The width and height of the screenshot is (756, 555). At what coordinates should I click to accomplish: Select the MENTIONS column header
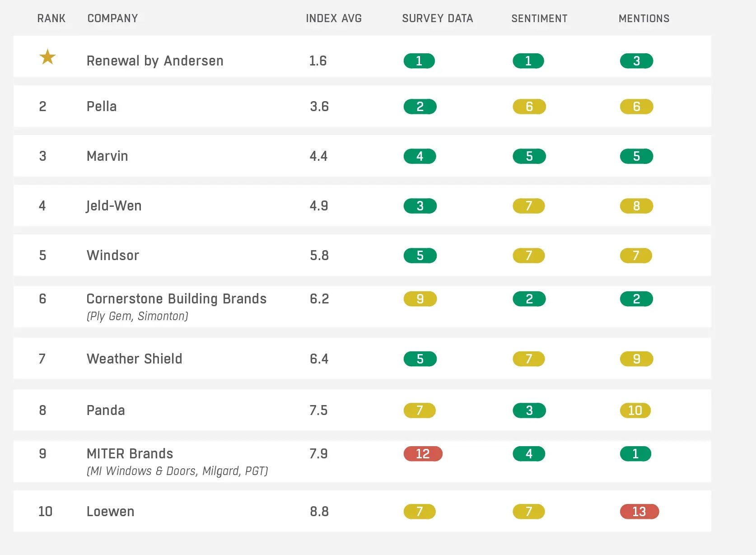pyautogui.click(x=644, y=19)
